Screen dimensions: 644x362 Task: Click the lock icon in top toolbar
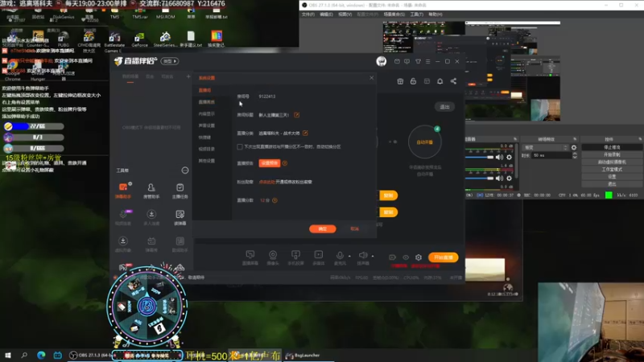pyautogui.click(x=413, y=81)
